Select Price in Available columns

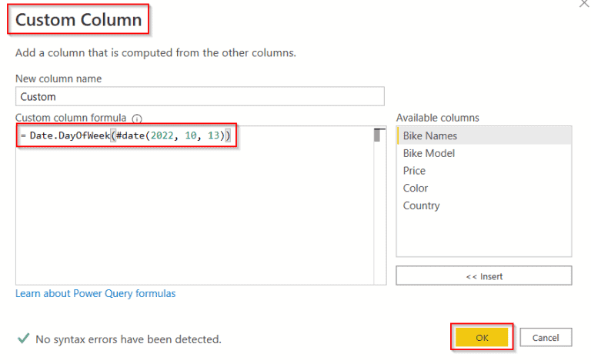point(484,170)
